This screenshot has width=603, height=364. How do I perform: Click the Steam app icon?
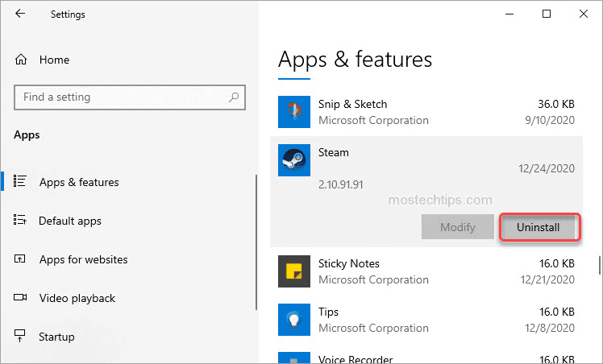(294, 160)
